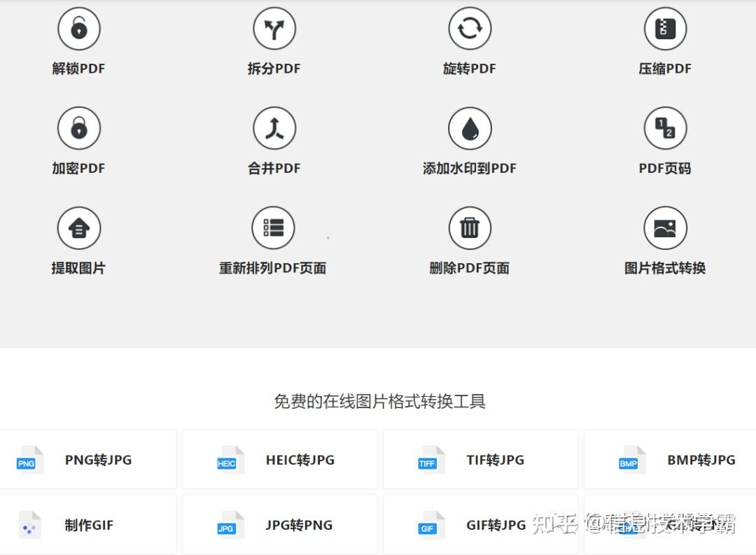Click the 重新排列PDF页面 text label
756x555 pixels.
tap(273, 268)
